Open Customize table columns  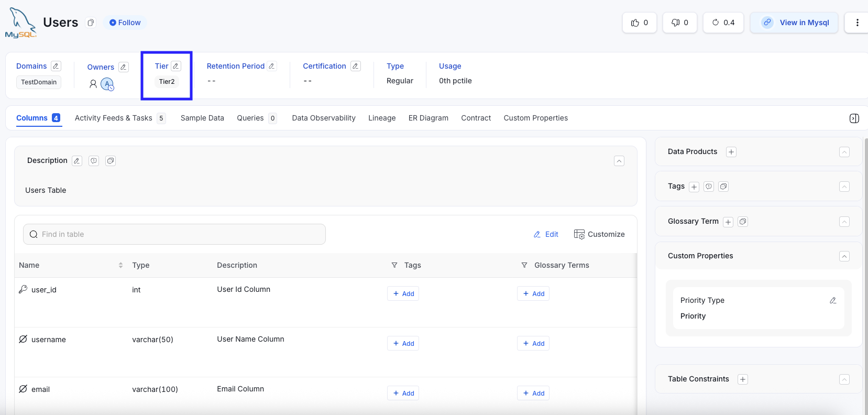tap(599, 234)
